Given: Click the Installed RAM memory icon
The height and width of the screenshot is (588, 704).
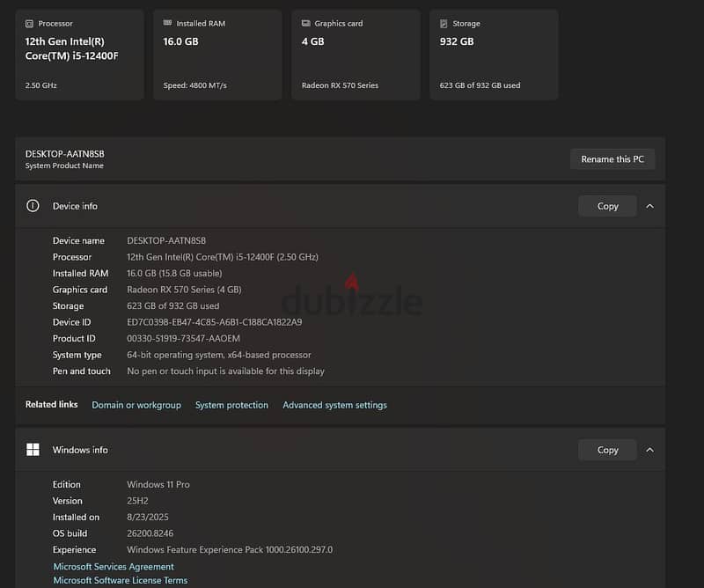Looking at the screenshot, I should (167, 23).
